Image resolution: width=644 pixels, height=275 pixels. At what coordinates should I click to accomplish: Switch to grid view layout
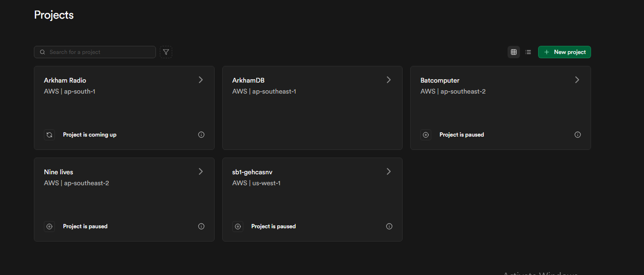pos(514,52)
